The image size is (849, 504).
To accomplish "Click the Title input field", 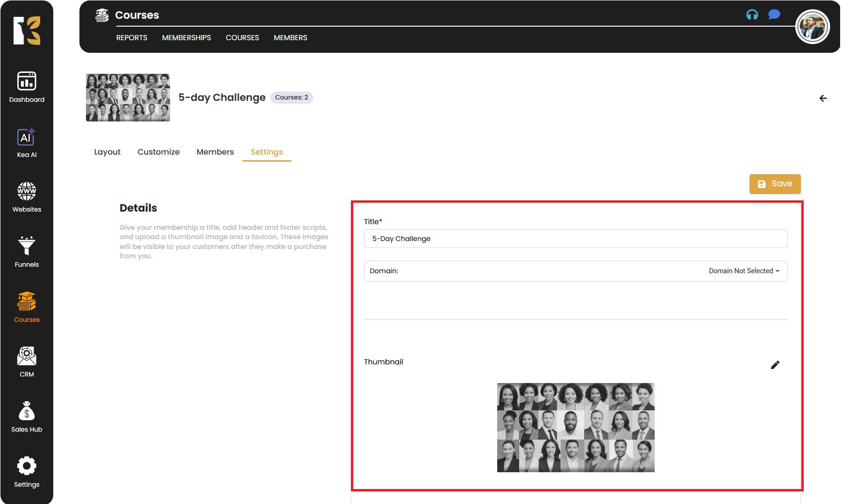I will tap(575, 239).
